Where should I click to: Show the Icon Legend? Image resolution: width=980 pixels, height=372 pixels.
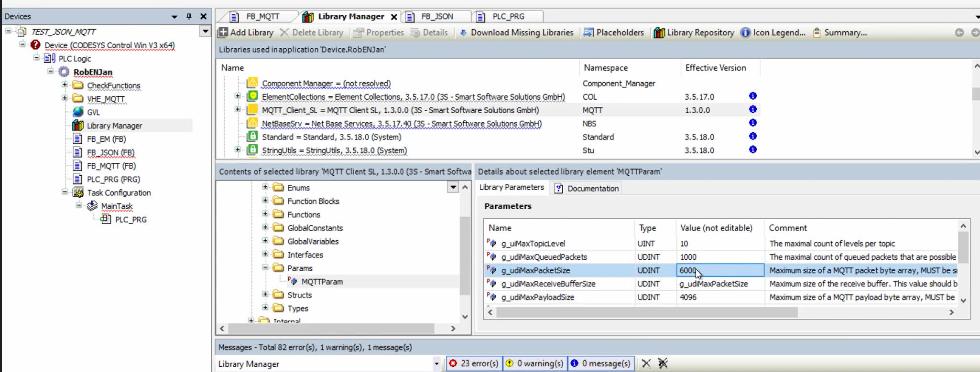[773, 32]
